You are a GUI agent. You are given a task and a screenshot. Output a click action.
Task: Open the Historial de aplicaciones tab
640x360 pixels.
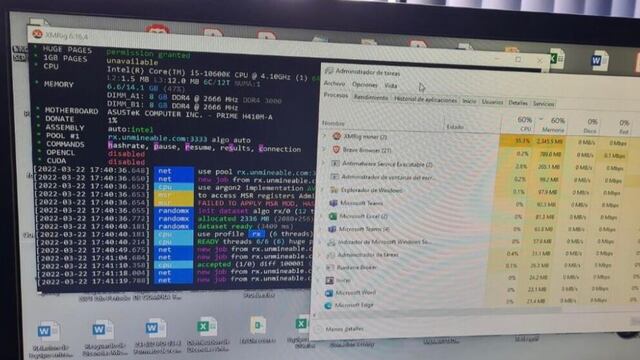pyautogui.click(x=425, y=99)
